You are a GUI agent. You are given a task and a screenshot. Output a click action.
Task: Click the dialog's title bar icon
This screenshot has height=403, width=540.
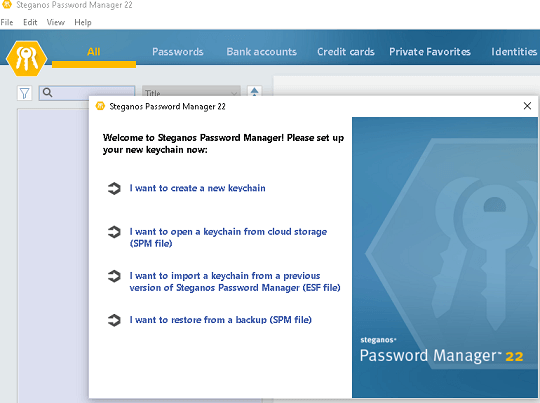pos(100,106)
